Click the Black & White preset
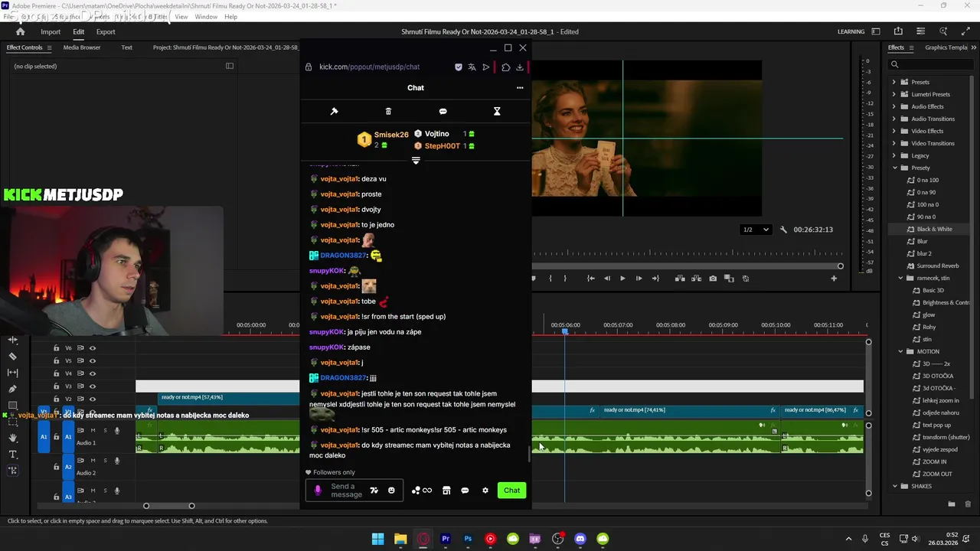Viewport: 980px width, 551px height. click(934, 229)
